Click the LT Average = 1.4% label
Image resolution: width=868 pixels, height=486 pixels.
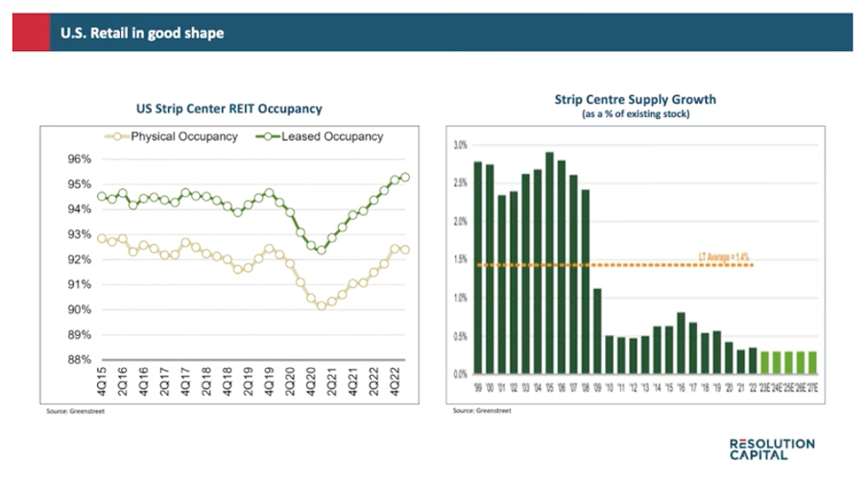(x=723, y=256)
